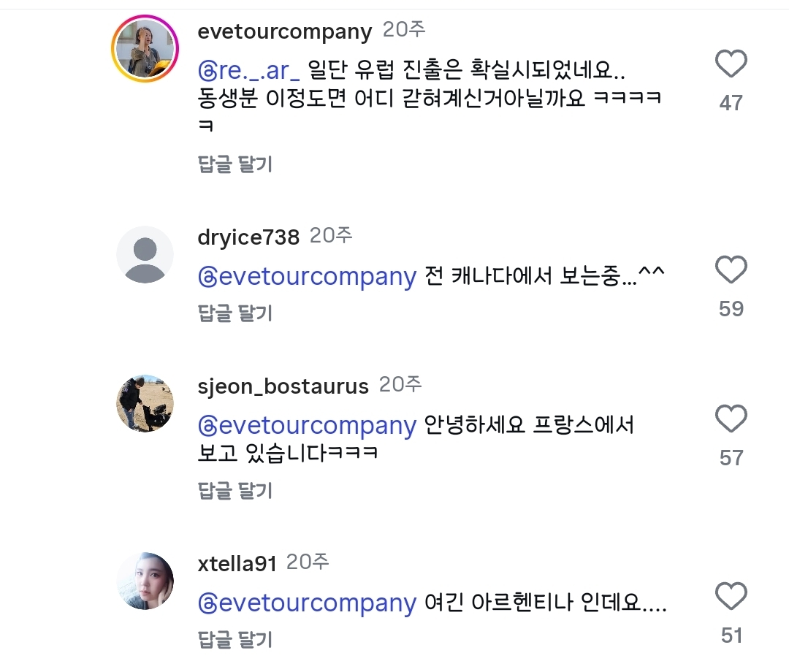Screen dimensions: 789x672
Task: Reply to dryice738's comment via 답글 달기
Action: point(235,313)
